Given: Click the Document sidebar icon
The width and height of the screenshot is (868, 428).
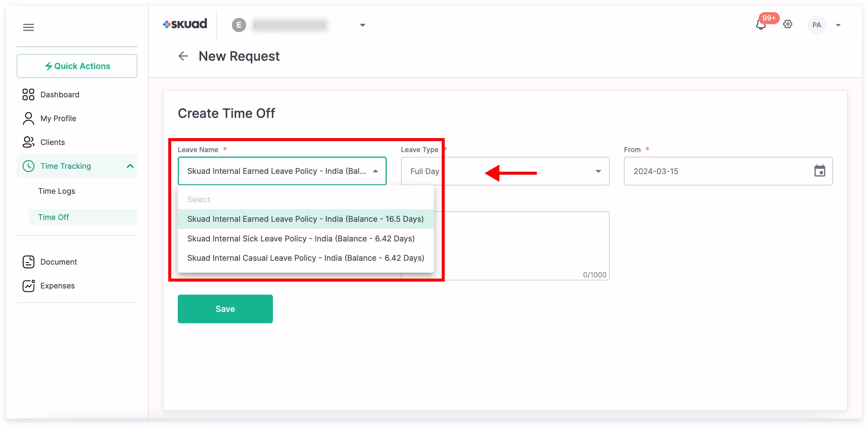Looking at the screenshot, I should click(28, 262).
